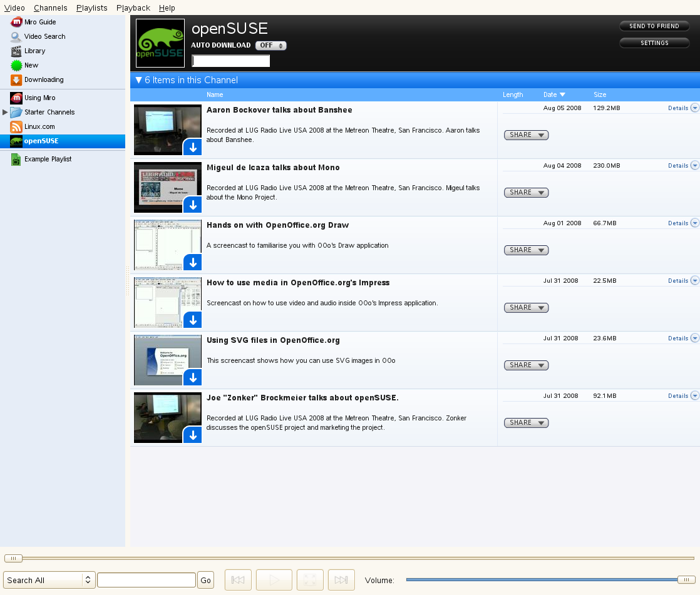This screenshot has height=595, width=700.
Task: Download Hands on with OpenOffice.org Draw
Action: pyautogui.click(x=192, y=262)
